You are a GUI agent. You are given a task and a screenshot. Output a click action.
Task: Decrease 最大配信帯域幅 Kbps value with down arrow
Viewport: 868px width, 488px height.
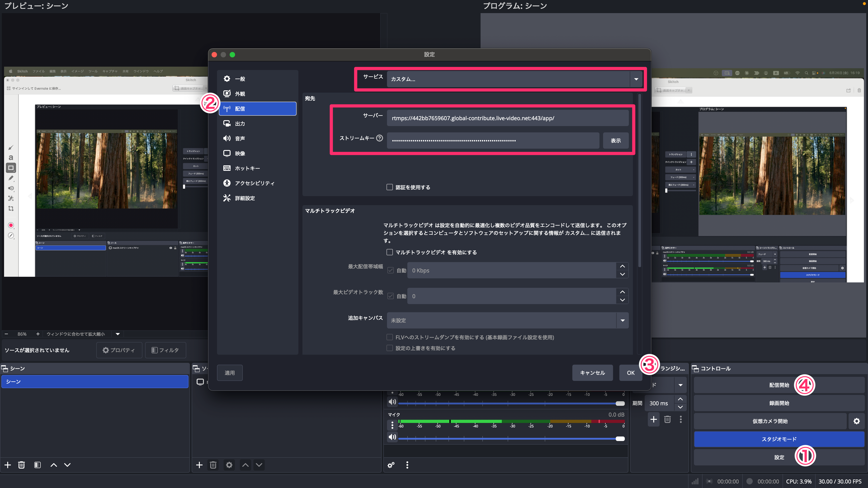tap(622, 274)
